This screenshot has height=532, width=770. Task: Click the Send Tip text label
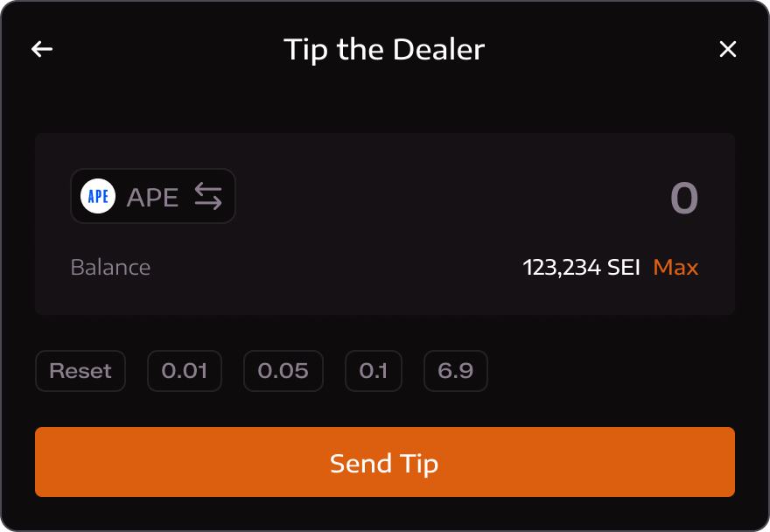pos(384,463)
